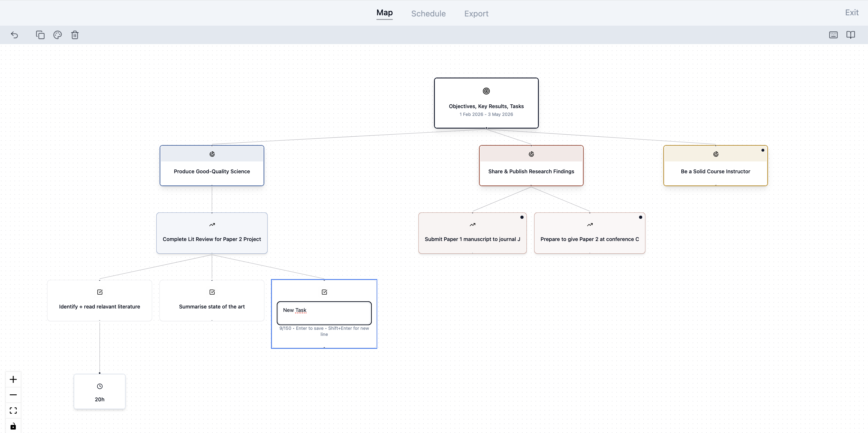Click the Exit link
This screenshot has height=433, width=868.
[852, 12]
